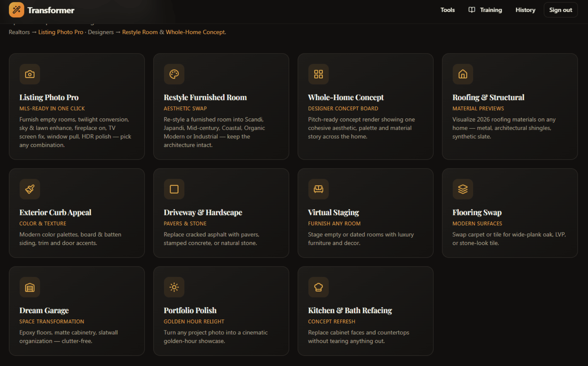This screenshot has height=366, width=588.
Task: Click the palette icon for Restyle Furnished Room
Action: pyautogui.click(x=174, y=74)
